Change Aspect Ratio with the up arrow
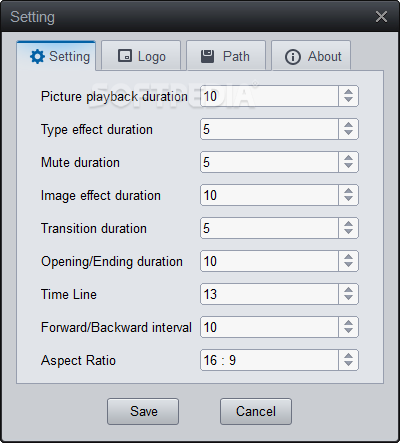The image size is (400, 443). [x=348, y=356]
